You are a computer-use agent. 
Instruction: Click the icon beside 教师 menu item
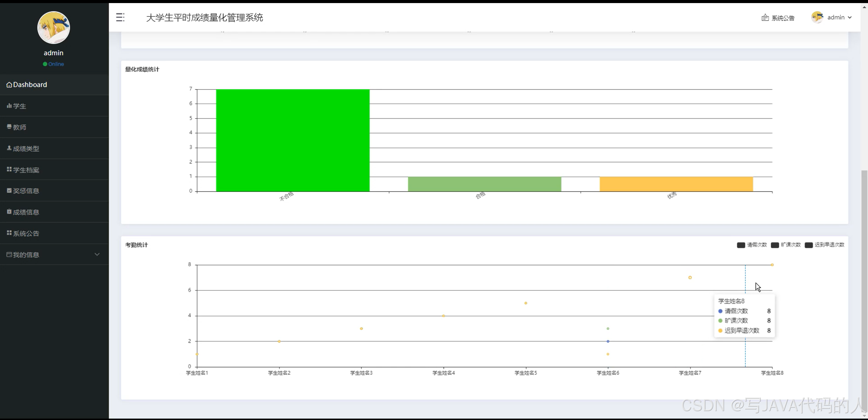coord(9,127)
